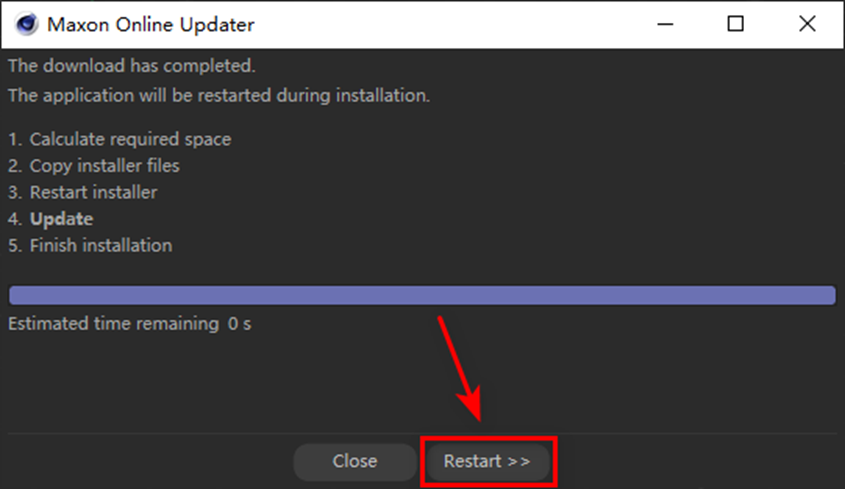Viewport: 845px width, 489px height.
Task: Click the separator line above the buttons
Action: (x=422, y=433)
